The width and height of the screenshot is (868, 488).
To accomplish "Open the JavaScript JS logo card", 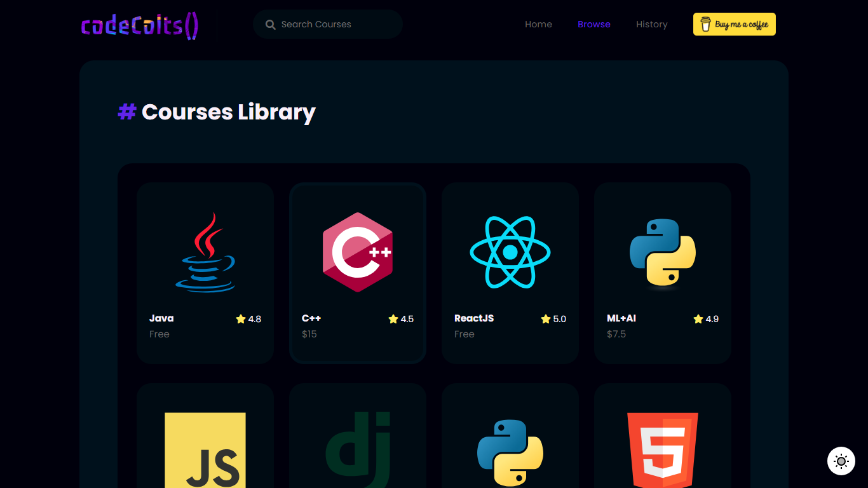I will click(x=205, y=450).
